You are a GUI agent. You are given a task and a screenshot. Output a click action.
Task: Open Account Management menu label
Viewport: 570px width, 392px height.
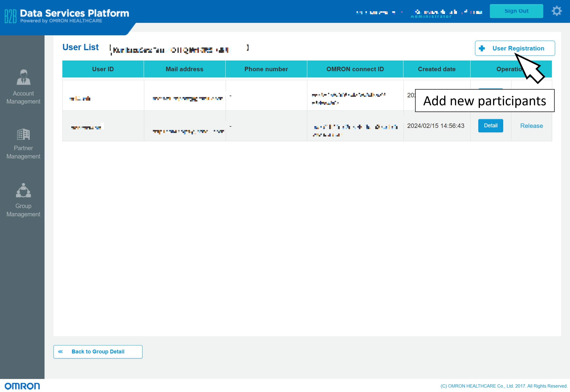(23, 98)
